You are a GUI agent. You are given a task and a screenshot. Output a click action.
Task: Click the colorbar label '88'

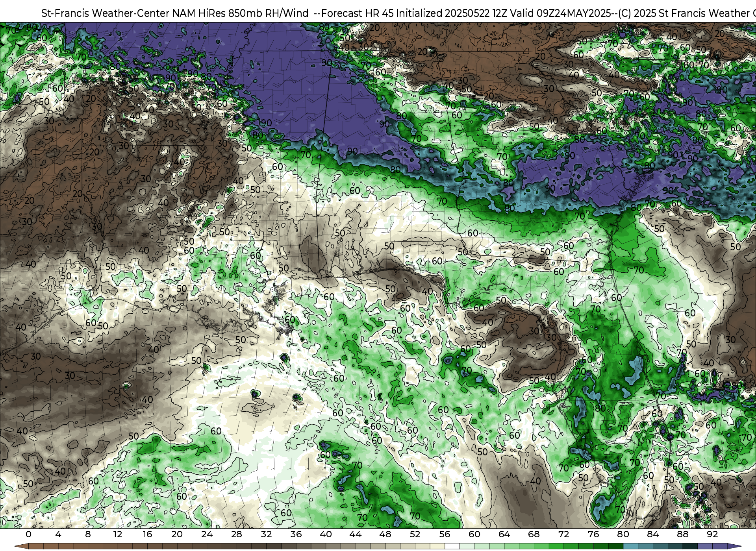coord(683,534)
